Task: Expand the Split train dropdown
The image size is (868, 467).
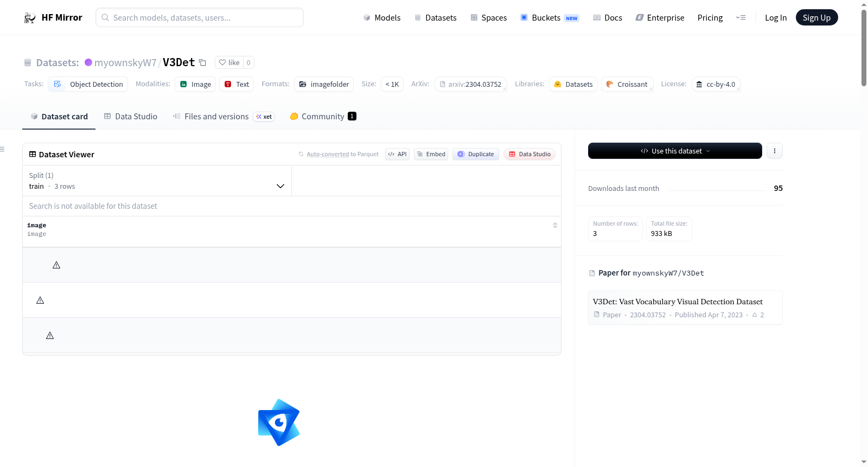Action: (157, 181)
